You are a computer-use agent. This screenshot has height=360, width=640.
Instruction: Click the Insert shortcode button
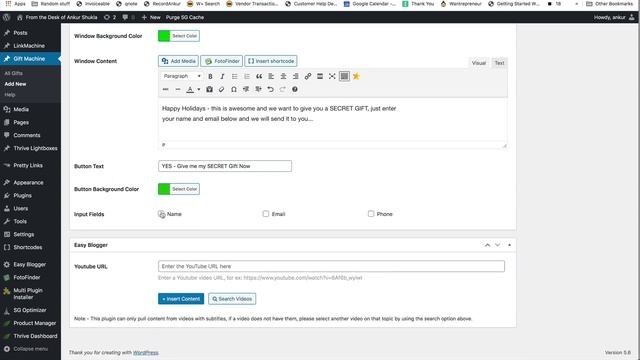point(271,61)
